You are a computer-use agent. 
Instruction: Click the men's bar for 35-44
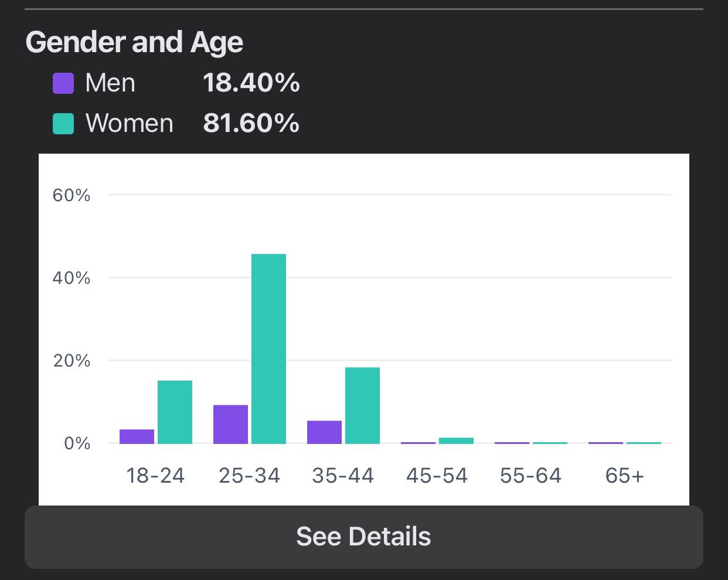click(324, 432)
